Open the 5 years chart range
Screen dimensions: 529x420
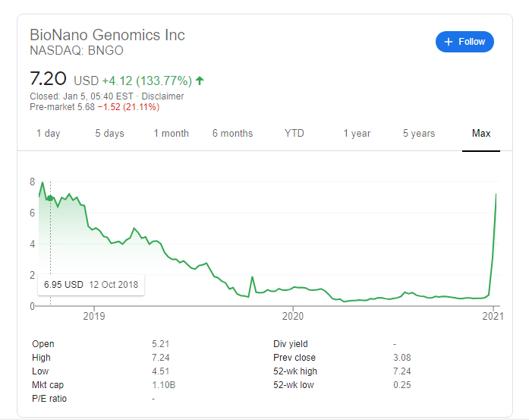click(x=418, y=133)
